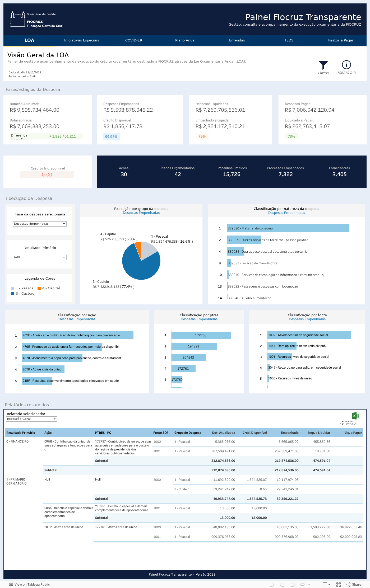
Task: Open the Emendas tab
Action: click(x=237, y=40)
